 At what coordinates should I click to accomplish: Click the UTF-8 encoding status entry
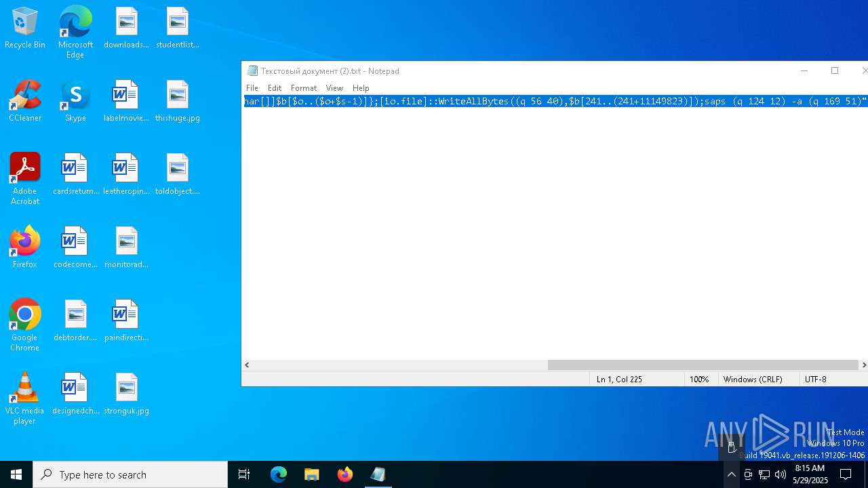coord(816,380)
